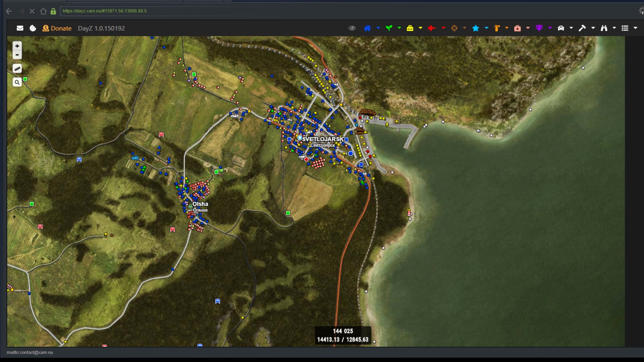Zoom out the map with minus button
The height and width of the screenshot is (362, 644).
click(x=17, y=55)
